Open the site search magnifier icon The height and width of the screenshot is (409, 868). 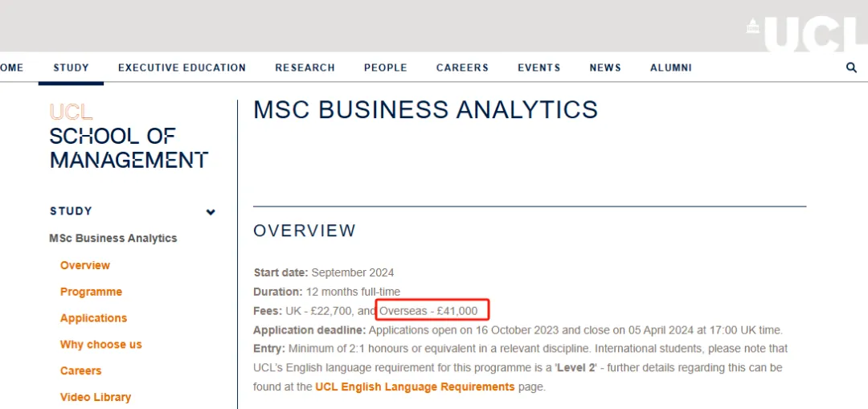851,67
